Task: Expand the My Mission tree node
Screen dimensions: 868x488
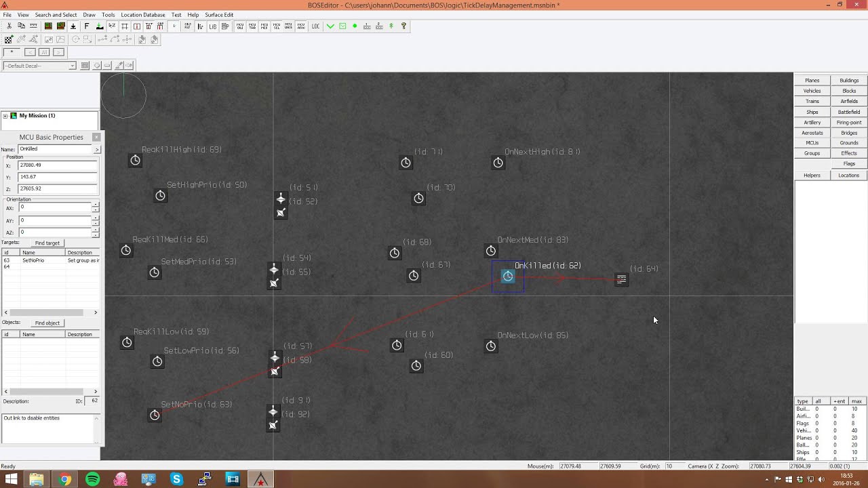Action: click(5, 116)
